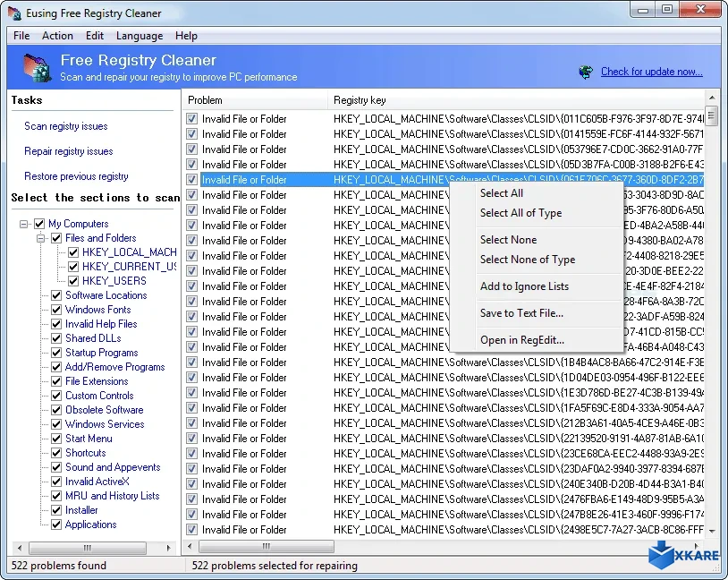Toggle the My Computers checkbox

tap(39, 224)
